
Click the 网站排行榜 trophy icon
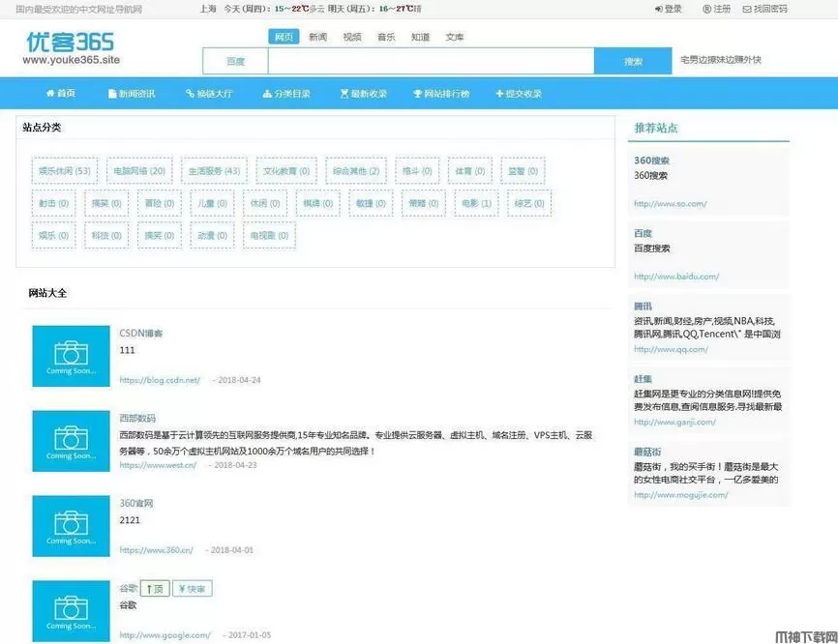[x=418, y=94]
